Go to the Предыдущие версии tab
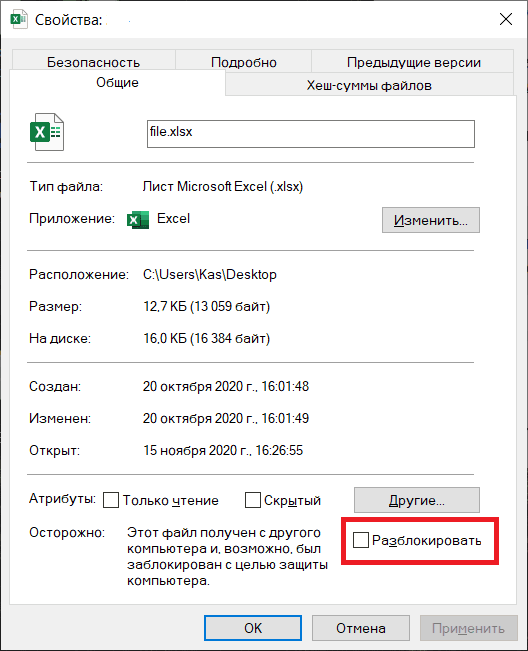 click(413, 61)
